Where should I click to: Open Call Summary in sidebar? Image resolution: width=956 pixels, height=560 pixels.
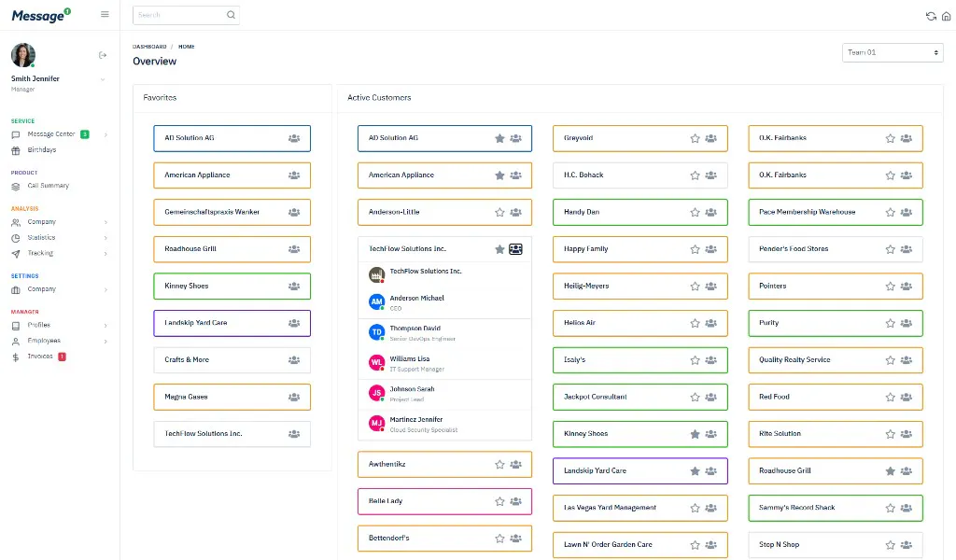click(49, 186)
